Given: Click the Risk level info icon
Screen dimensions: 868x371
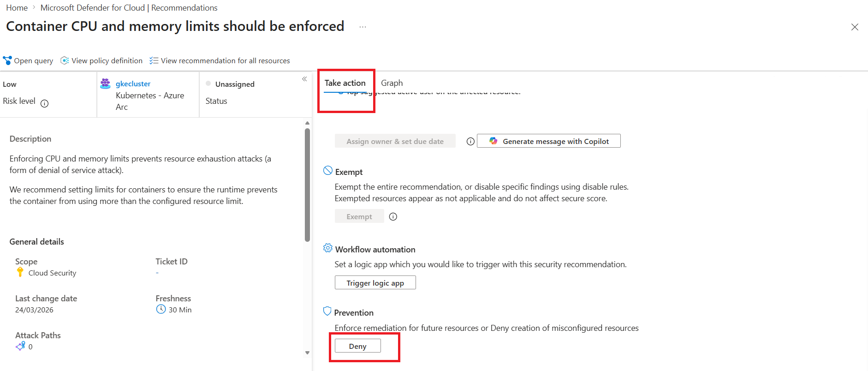Looking at the screenshot, I should tap(44, 103).
